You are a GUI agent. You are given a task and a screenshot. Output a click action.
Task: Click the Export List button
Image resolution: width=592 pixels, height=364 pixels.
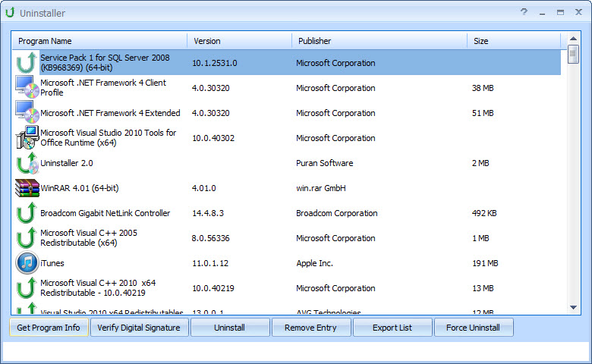(x=392, y=328)
